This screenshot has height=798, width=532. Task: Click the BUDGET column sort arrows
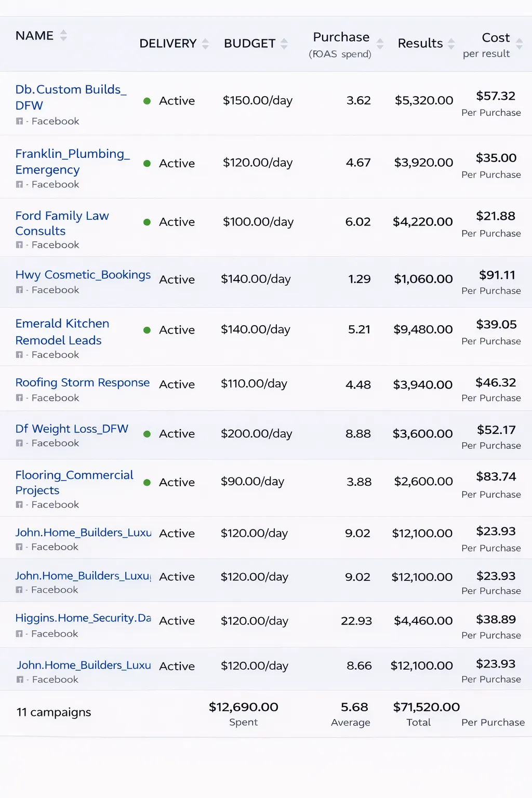[284, 44]
